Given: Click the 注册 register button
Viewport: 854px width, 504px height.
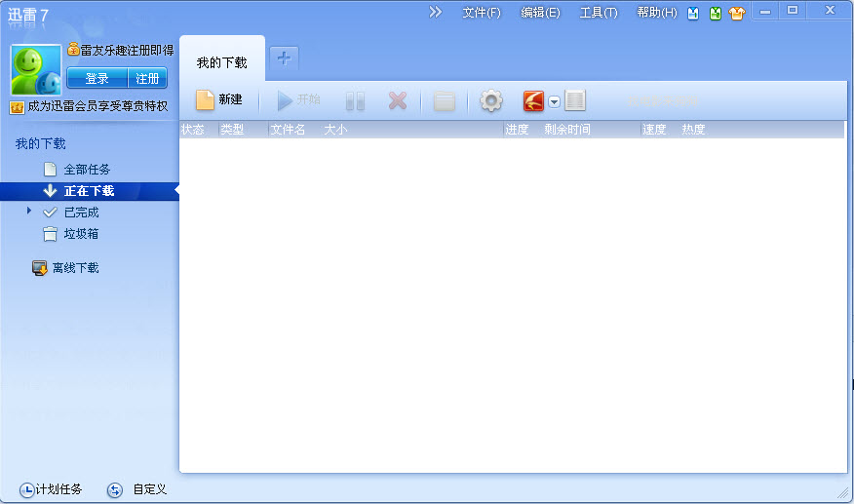Looking at the screenshot, I should click(x=147, y=79).
